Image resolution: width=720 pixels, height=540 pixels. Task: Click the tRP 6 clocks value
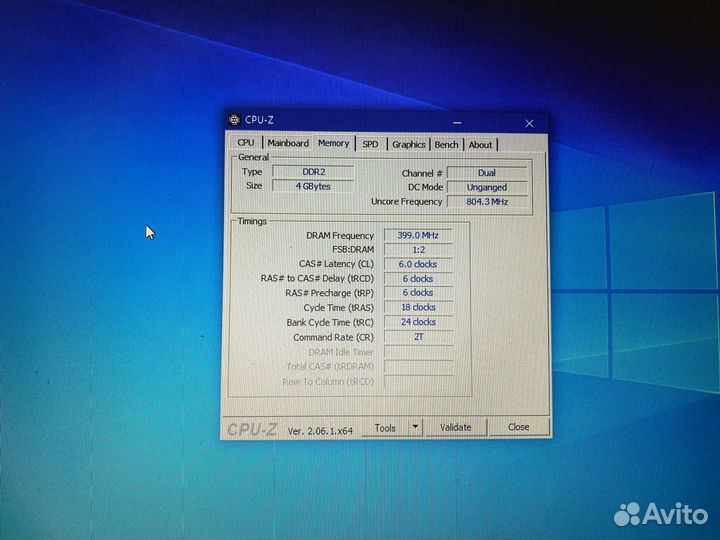(418, 292)
